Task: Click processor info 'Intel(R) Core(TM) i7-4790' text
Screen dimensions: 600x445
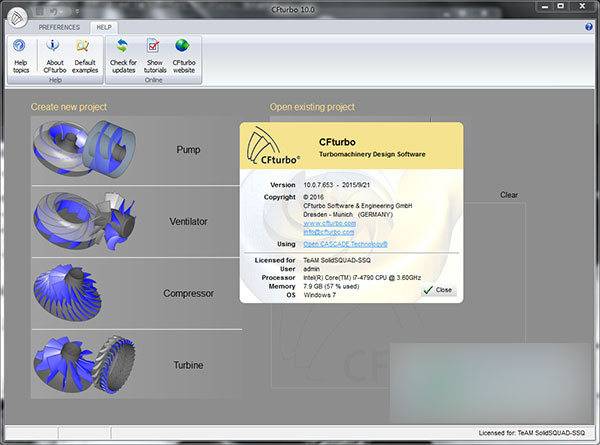Action: pyautogui.click(x=362, y=277)
